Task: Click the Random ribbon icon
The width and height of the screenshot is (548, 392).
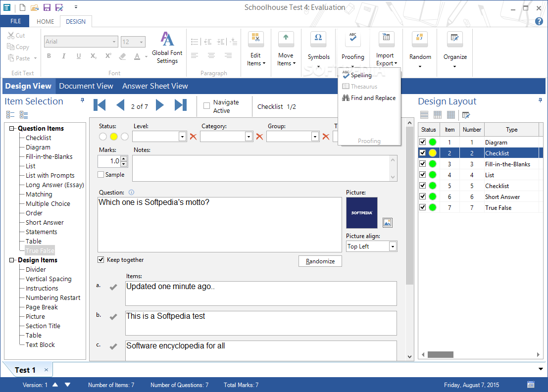Action: [420, 39]
